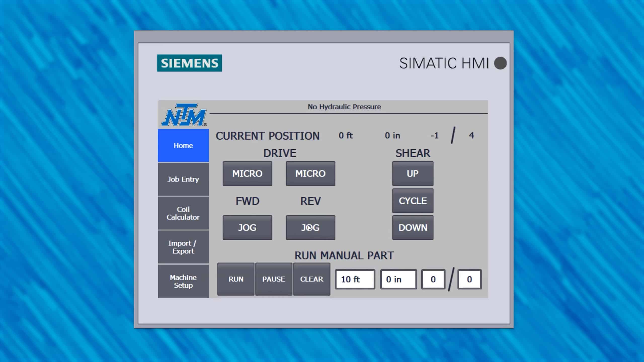Jog the drive forward
The image size is (644, 362).
pyautogui.click(x=247, y=228)
